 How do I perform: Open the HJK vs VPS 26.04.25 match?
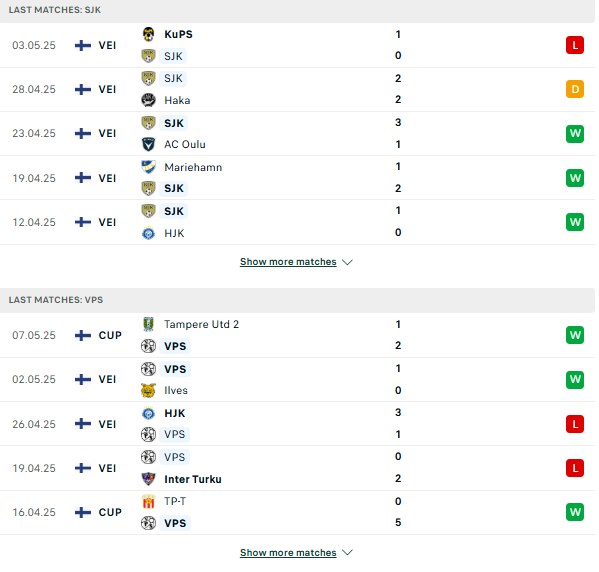(297, 424)
